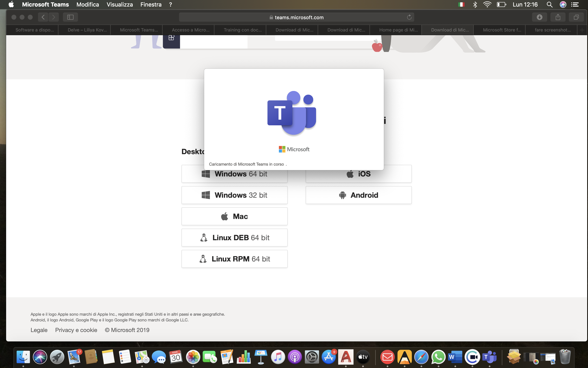Open red envelope mail app in Dock
588x368 pixels.
tap(387, 357)
